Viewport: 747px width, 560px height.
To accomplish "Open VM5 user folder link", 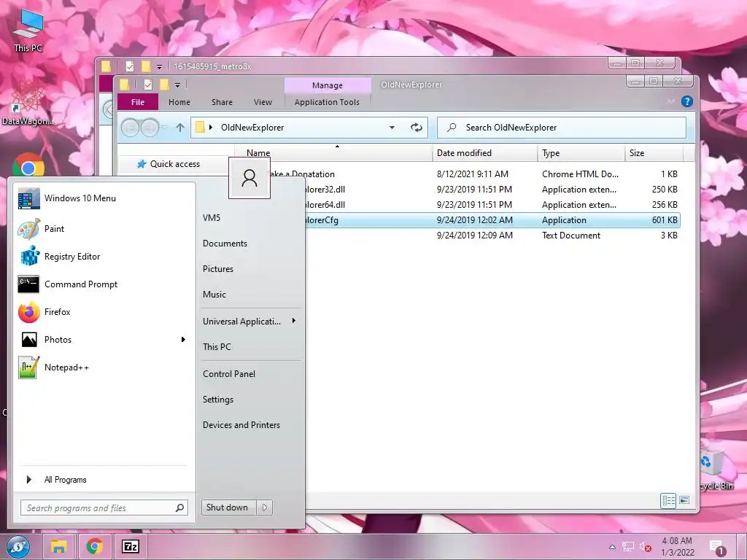I will pos(211,217).
